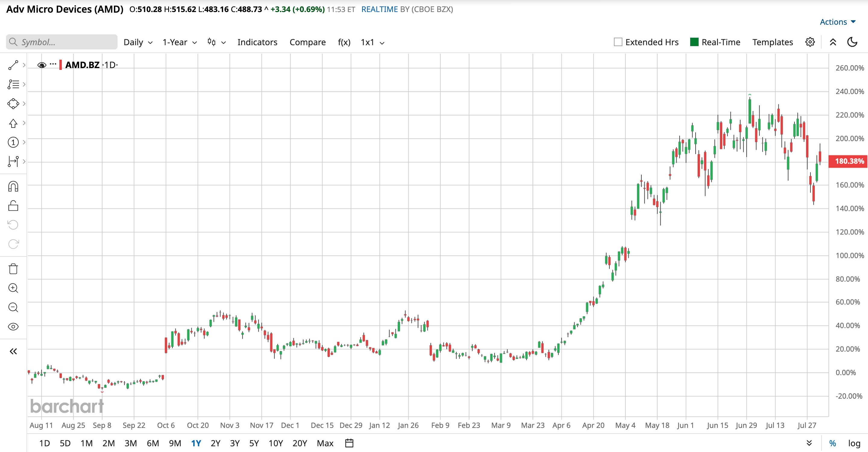Zoom in using the magnifier plus icon
The height and width of the screenshot is (452, 868).
tap(13, 288)
